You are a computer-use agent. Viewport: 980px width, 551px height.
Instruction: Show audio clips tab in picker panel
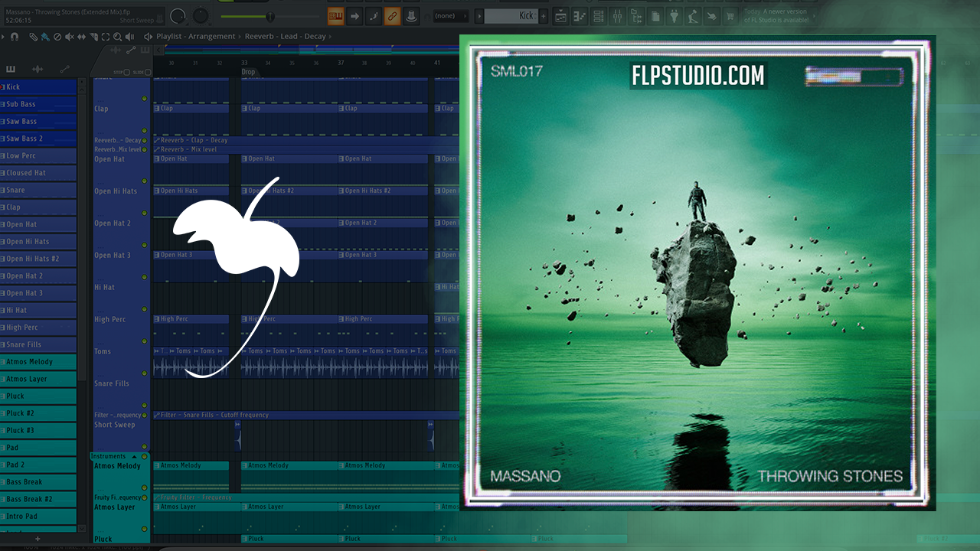[38, 69]
